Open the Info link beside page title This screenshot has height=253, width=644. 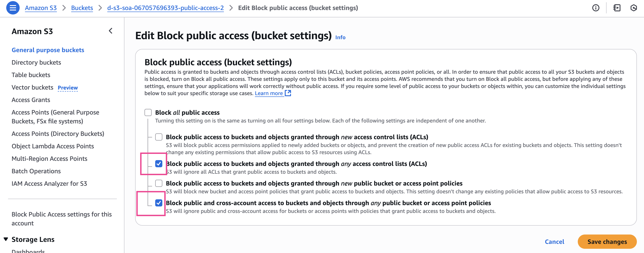tap(340, 37)
